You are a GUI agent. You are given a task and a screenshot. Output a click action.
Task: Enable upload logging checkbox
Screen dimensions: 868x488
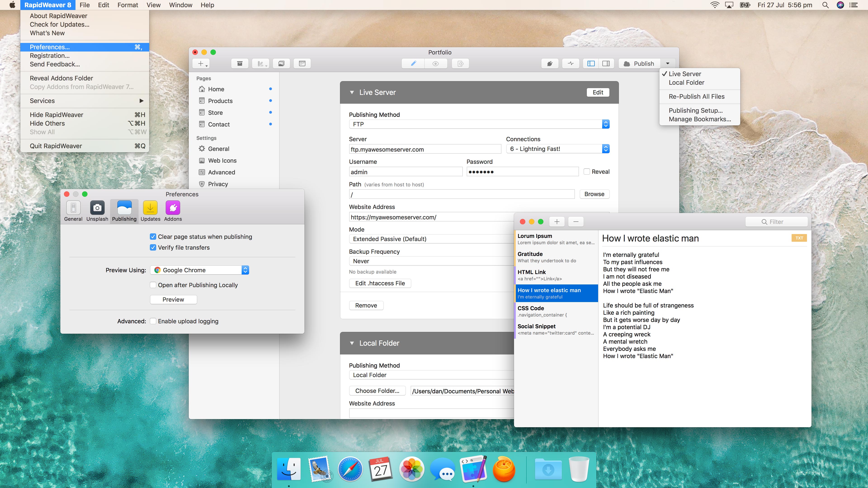[153, 321]
